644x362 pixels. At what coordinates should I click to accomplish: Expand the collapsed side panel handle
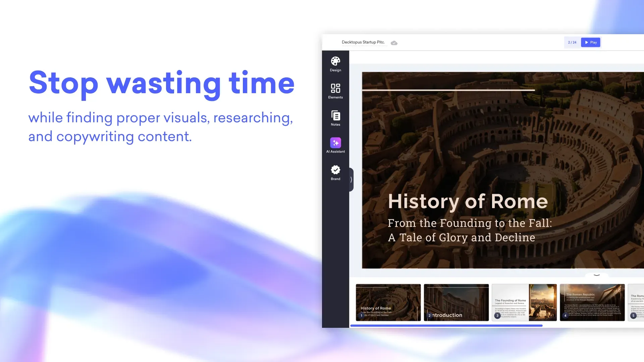(x=351, y=180)
